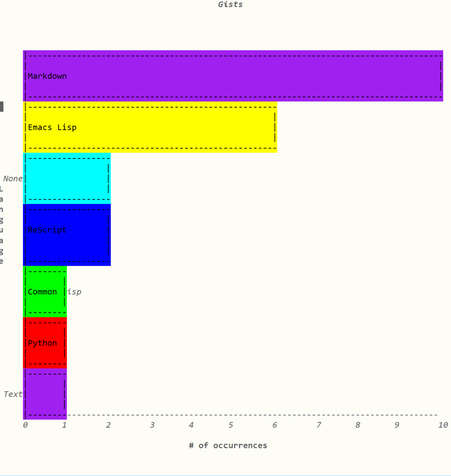
Task: Click the vertical Language axis label
Action: [1, 224]
